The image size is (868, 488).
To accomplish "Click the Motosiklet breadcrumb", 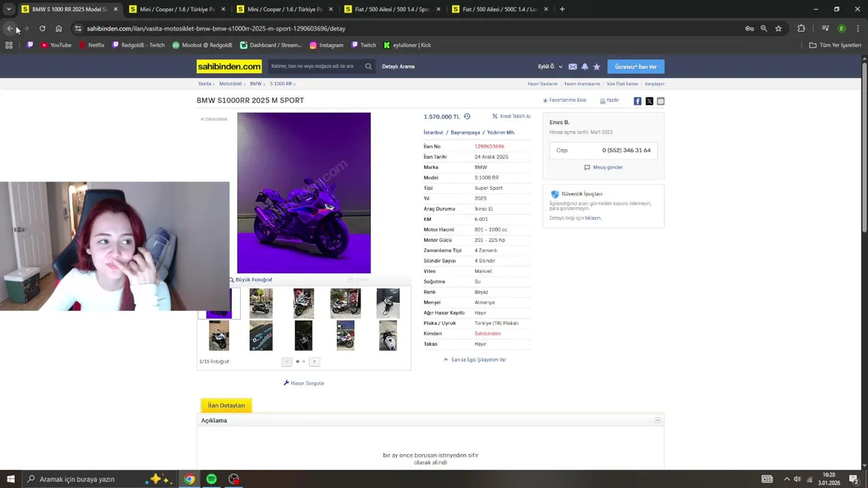I will [231, 84].
